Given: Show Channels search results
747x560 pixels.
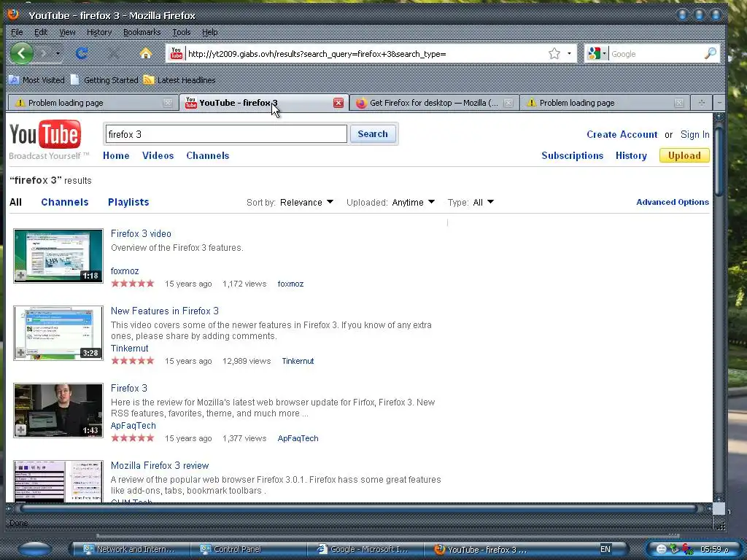Looking at the screenshot, I should point(65,202).
